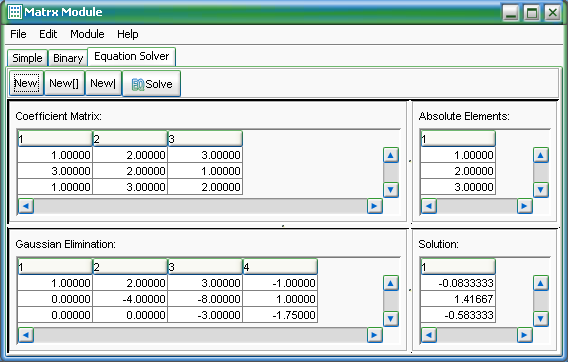Click up arrow of Gaussian Elimination scrollbar

[390, 283]
